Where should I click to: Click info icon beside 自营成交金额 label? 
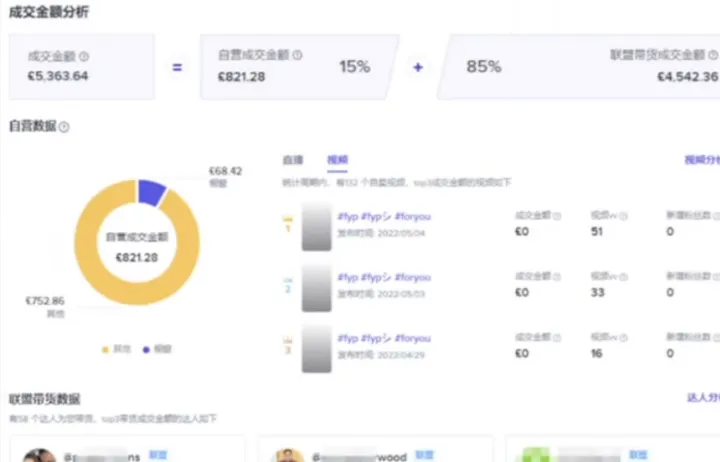point(298,55)
